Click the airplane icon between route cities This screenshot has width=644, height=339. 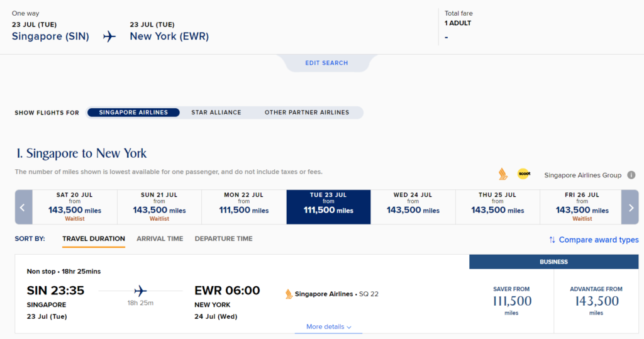[109, 36]
